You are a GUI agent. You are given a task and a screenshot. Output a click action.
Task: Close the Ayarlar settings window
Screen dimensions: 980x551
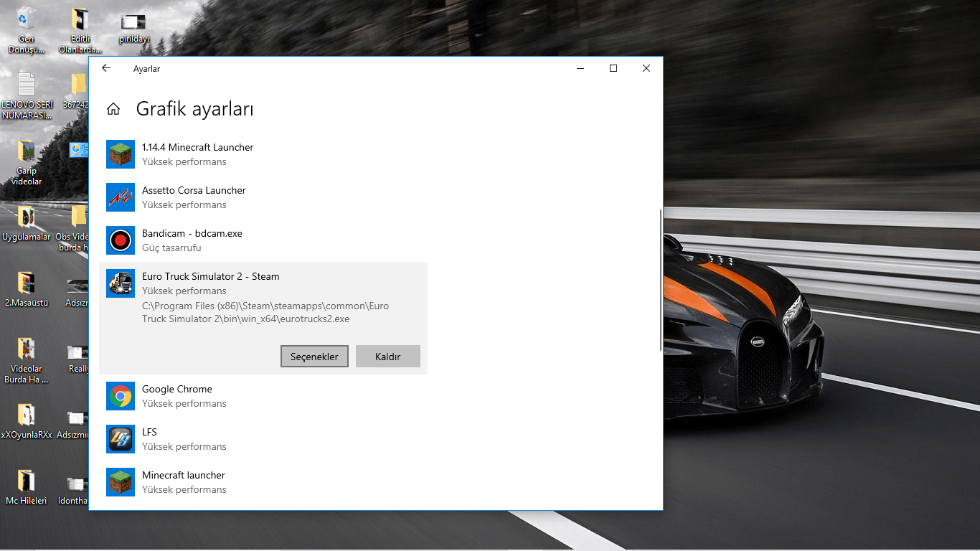[x=646, y=68]
